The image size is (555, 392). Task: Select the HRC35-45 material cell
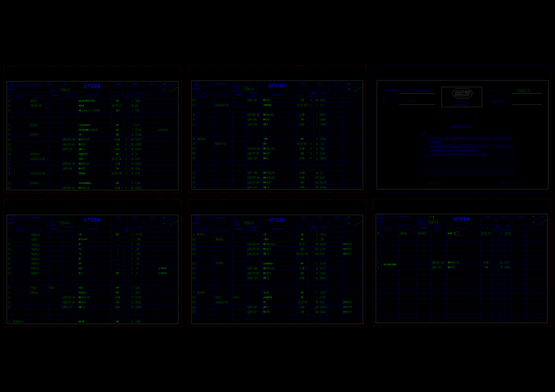[302, 254]
